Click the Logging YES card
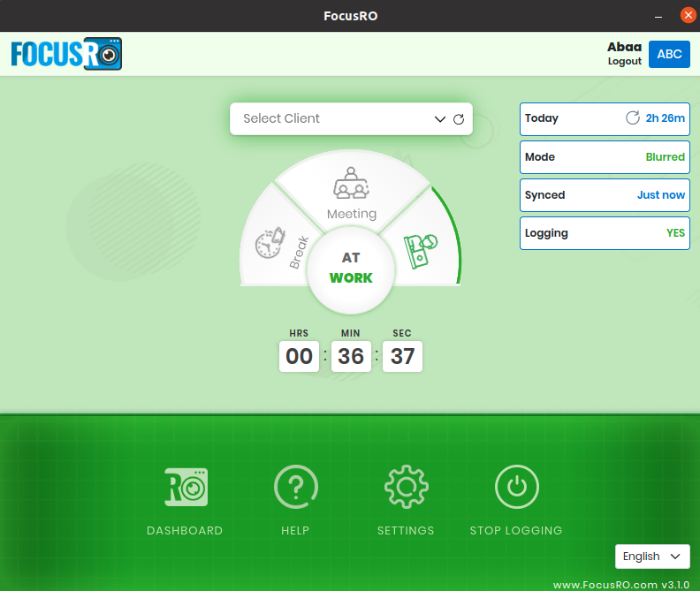Image resolution: width=700 pixels, height=591 pixels. tap(605, 233)
